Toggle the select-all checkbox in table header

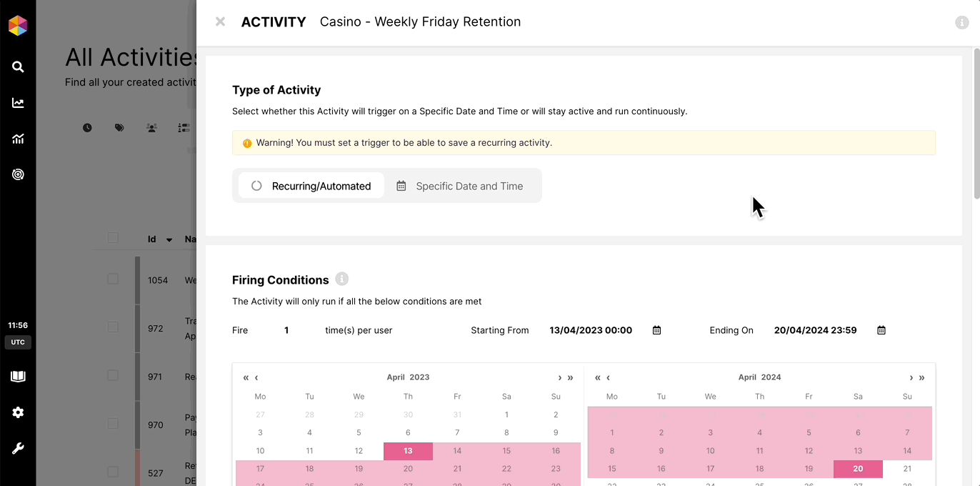(x=113, y=238)
